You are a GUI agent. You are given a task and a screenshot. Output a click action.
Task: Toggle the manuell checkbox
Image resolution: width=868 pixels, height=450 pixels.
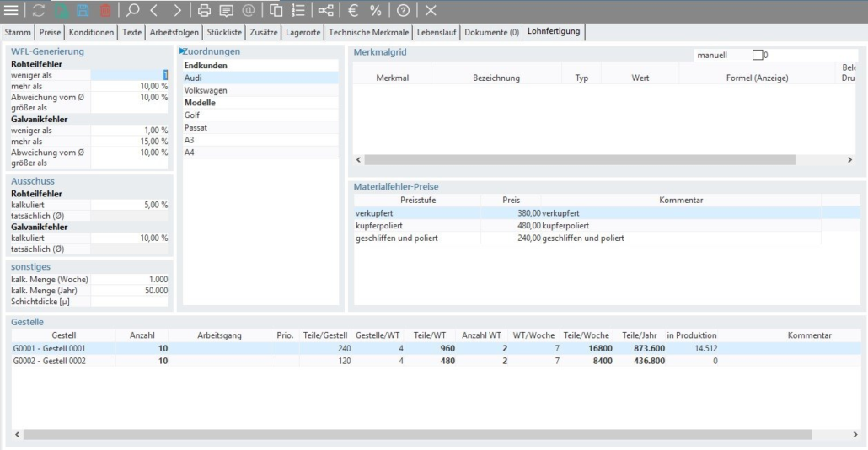(x=758, y=55)
